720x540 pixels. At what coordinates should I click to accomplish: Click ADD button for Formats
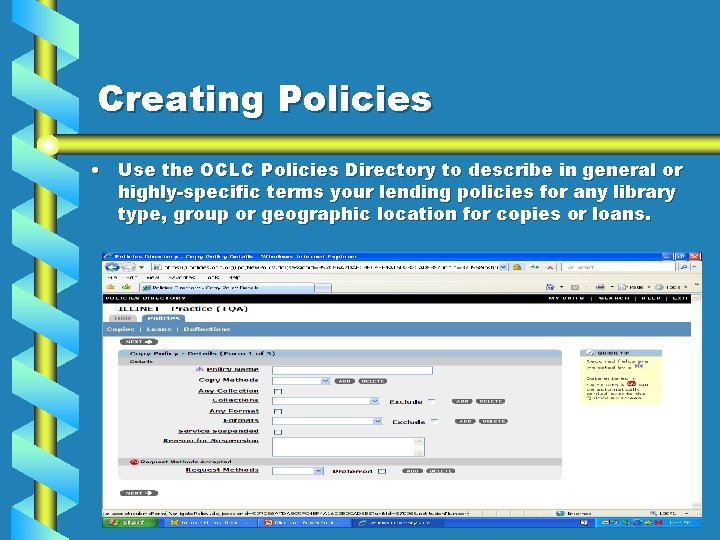(465, 422)
